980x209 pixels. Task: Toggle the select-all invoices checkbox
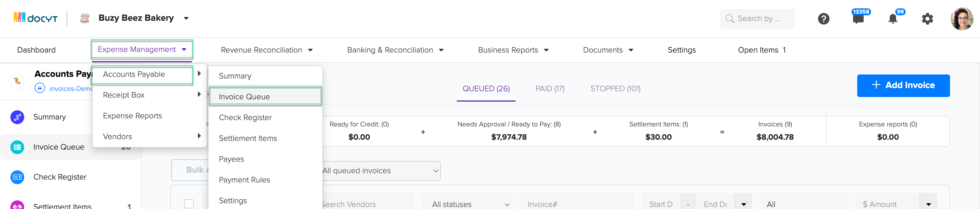coord(189,204)
